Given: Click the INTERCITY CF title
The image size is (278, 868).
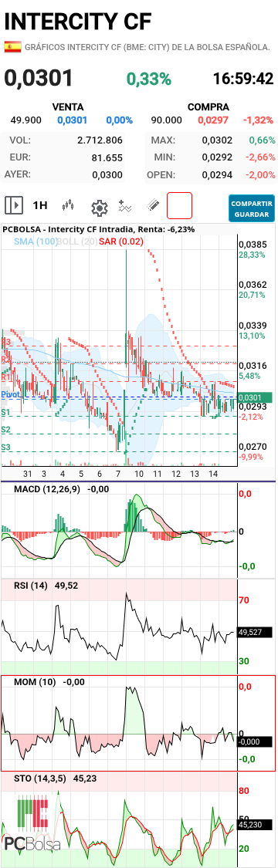Looking at the screenshot, I should 77,22.
